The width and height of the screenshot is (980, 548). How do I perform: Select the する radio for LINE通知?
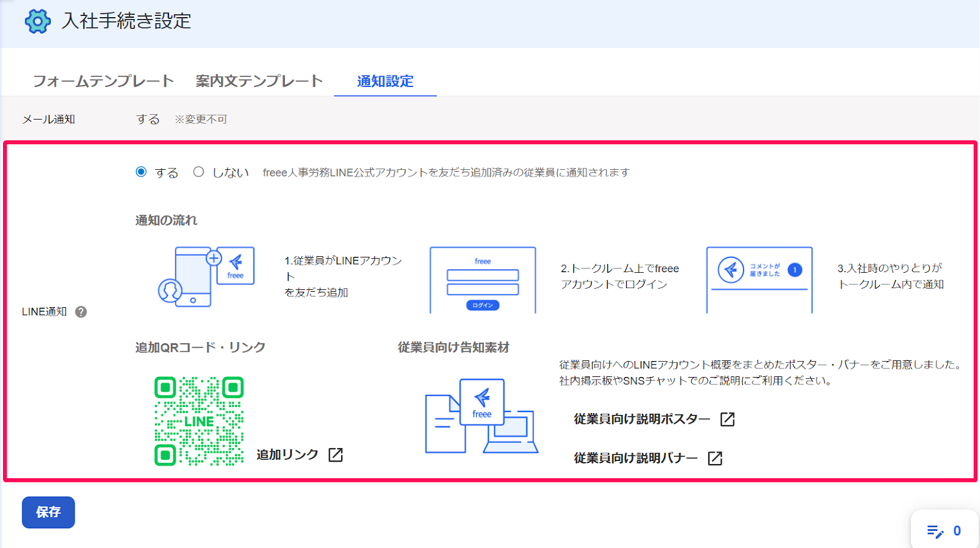(x=141, y=172)
